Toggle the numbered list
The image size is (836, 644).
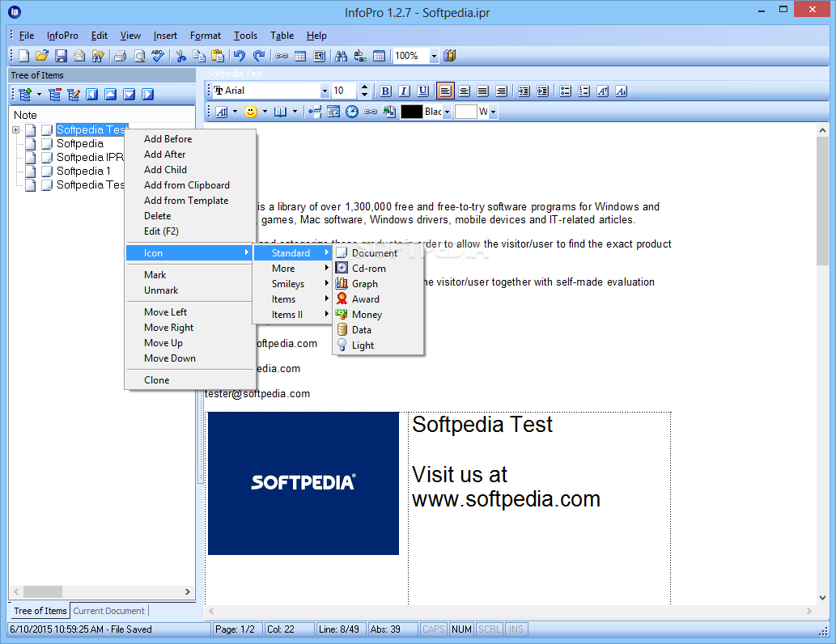pyautogui.click(x=584, y=91)
